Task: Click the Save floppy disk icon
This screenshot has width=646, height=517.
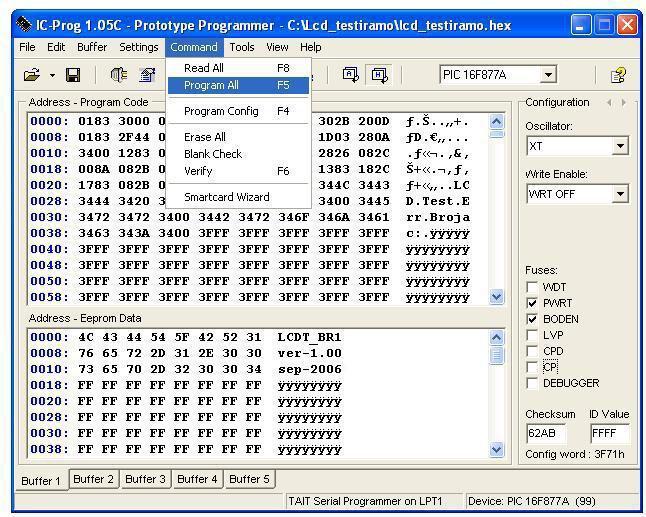Action: [73, 75]
